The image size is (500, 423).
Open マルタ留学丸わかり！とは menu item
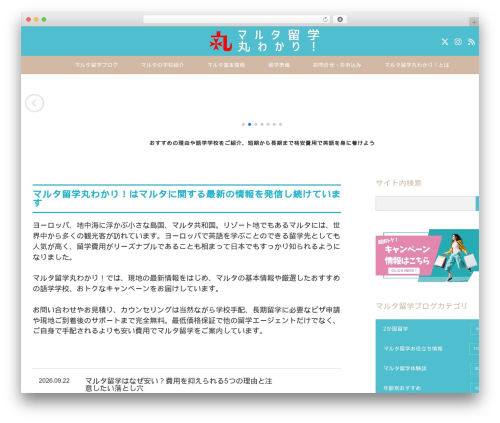(x=417, y=65)
